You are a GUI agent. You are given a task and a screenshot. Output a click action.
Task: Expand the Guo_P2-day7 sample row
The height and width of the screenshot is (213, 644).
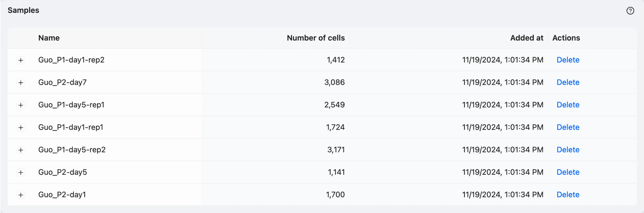21,83
